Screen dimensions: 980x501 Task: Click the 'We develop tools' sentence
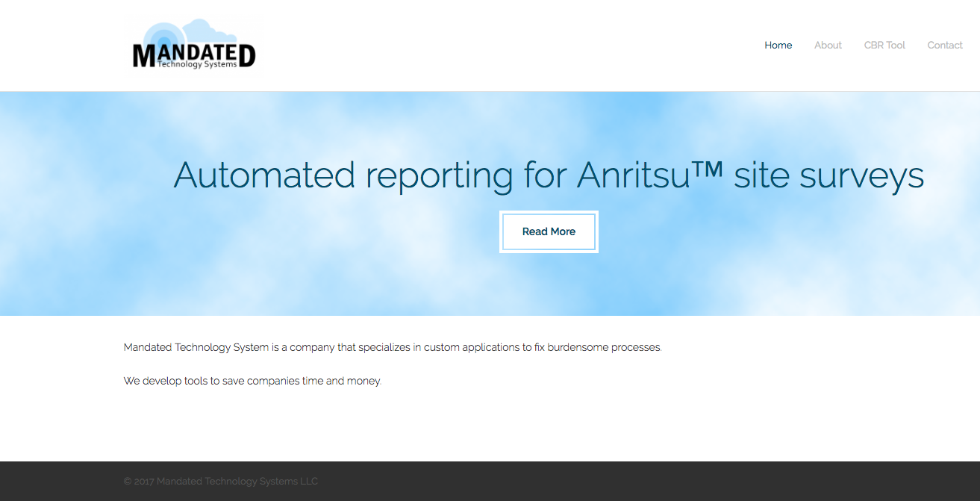252,381
